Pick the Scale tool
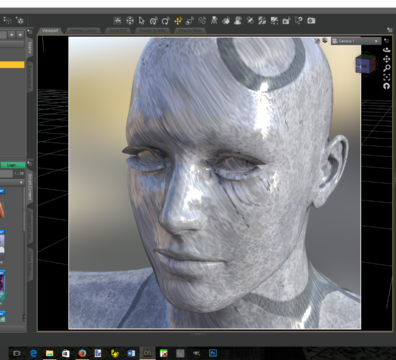 coord(190,21)
